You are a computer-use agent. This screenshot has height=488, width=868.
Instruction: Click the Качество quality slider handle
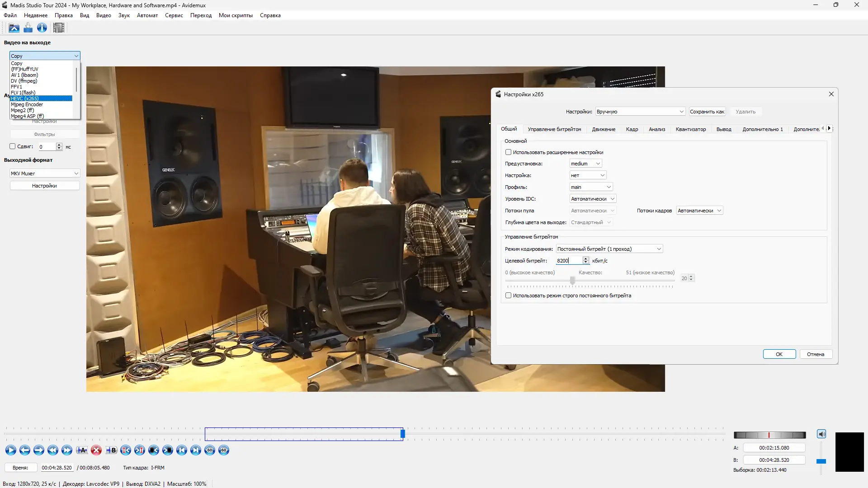click(x=572, y=281)
